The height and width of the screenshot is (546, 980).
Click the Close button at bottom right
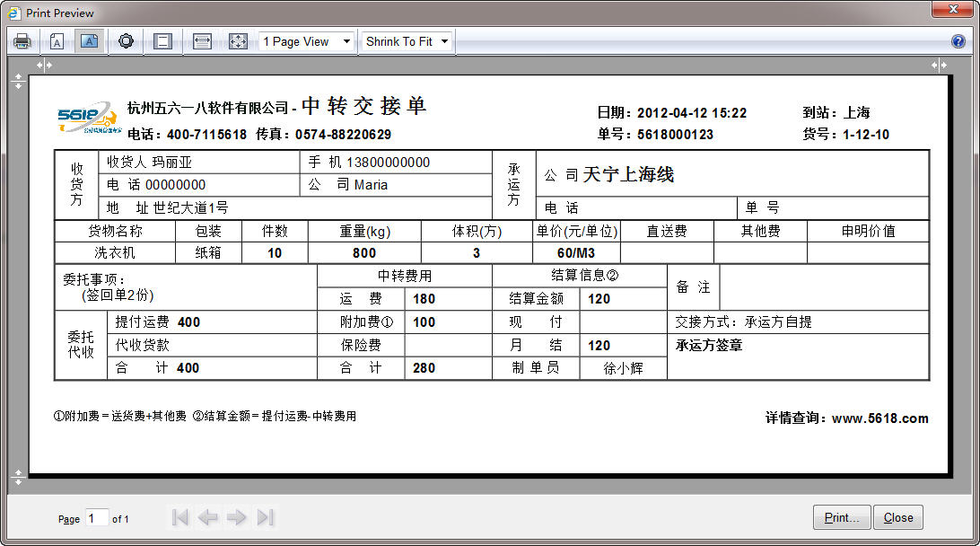(897, 517)
